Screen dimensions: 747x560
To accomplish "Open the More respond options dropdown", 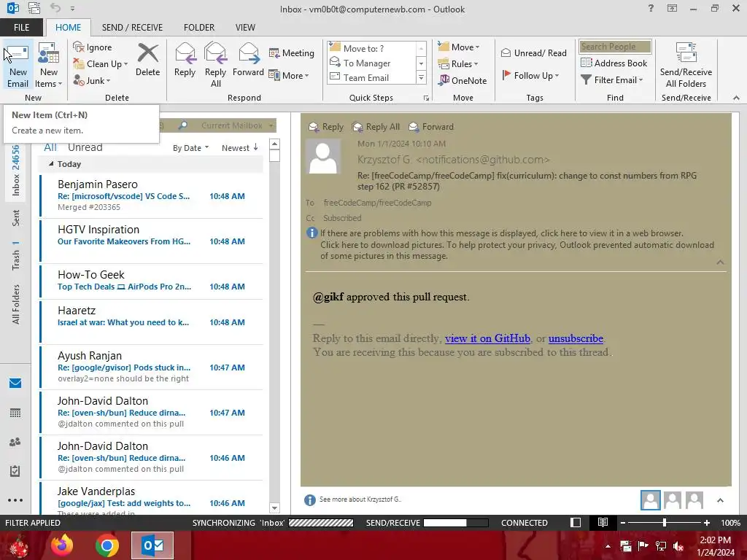I will tap(289, 75).
